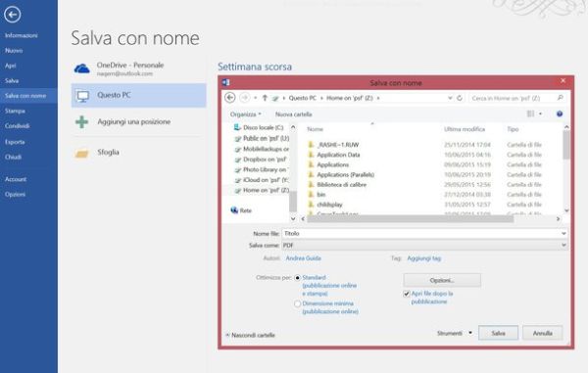Click the Opzioni... button in dialog
Screen dimensions: 588x373
click(x=442, y=280)
